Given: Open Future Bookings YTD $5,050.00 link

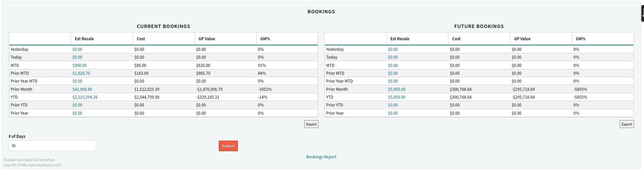Looking at the screenshot, I should point(397,97).
